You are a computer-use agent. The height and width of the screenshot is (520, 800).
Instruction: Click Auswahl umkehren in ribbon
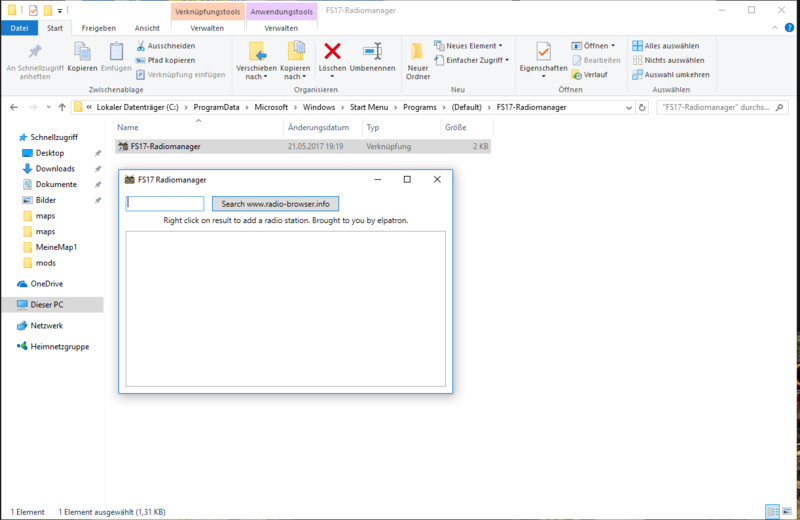coord(676,74)
